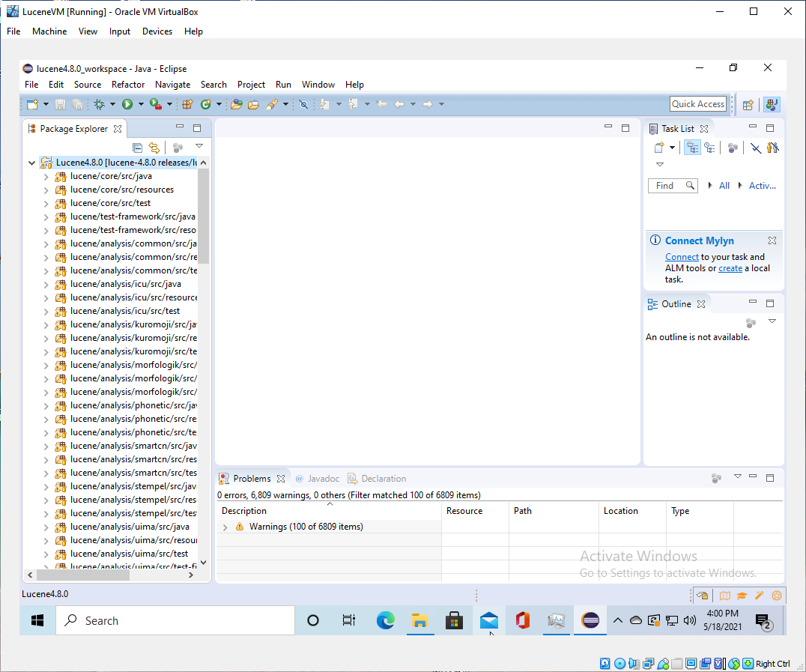Click the New Java Package icon
The image size is (806, 672).
pos(187,104)
